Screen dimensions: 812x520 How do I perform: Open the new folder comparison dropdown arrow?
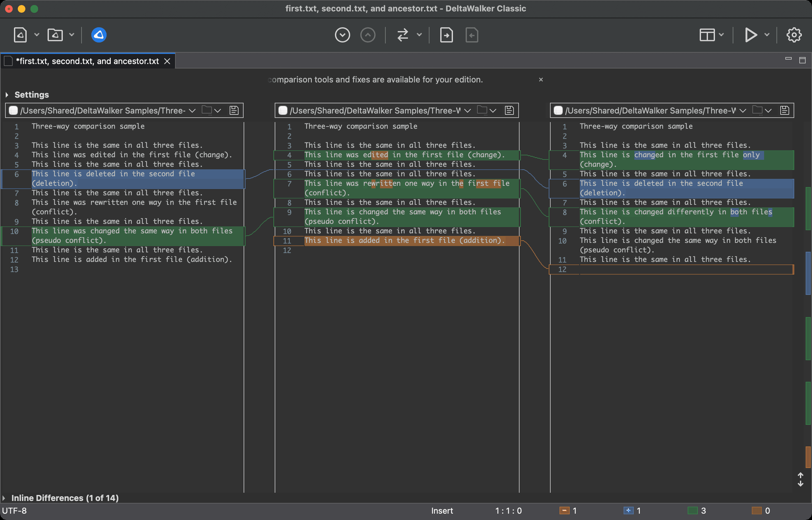coord(72,35)
